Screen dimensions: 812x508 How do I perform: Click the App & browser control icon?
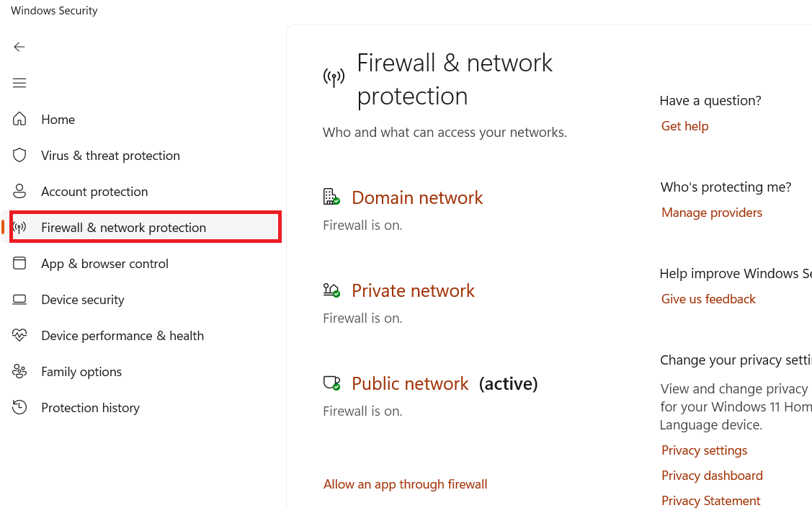click(19, 264)
